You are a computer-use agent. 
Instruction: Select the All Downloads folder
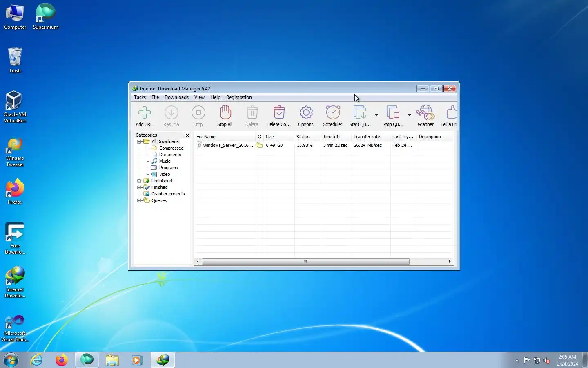165,141
